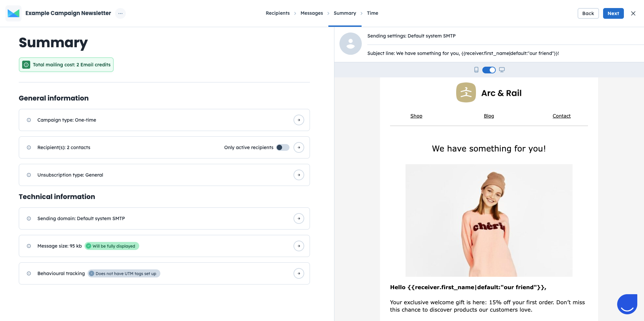Open Message size arrow
Image resolution: width=644 pixels, height=321 pixels.
299,246
